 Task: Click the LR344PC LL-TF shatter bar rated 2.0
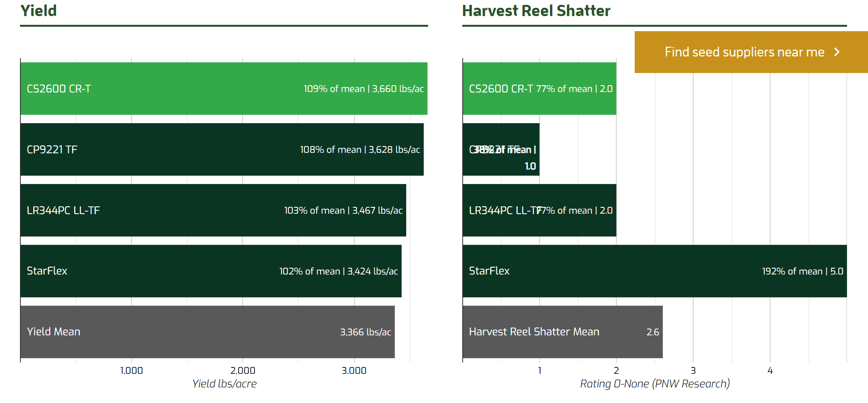pyautogui.click(x=539, y=210)
